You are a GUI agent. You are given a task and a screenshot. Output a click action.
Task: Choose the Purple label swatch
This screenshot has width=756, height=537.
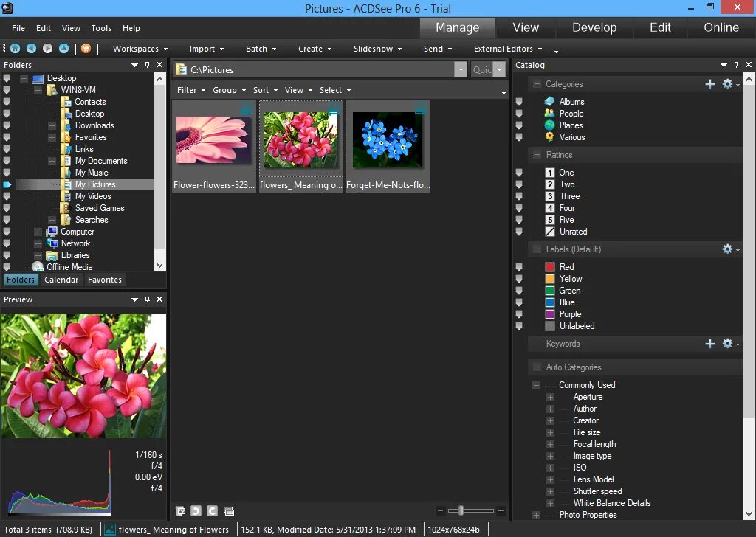[x=549, y=314]
